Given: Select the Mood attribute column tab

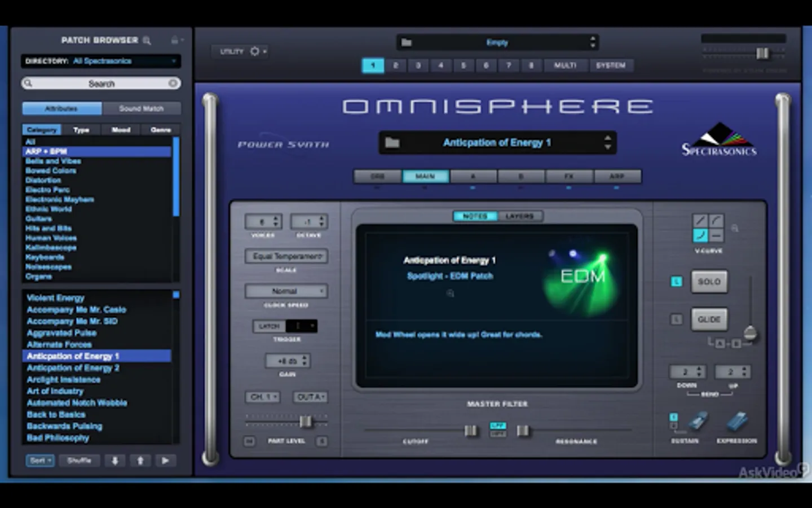Looking at the screenshot, I should click(121, 130).
